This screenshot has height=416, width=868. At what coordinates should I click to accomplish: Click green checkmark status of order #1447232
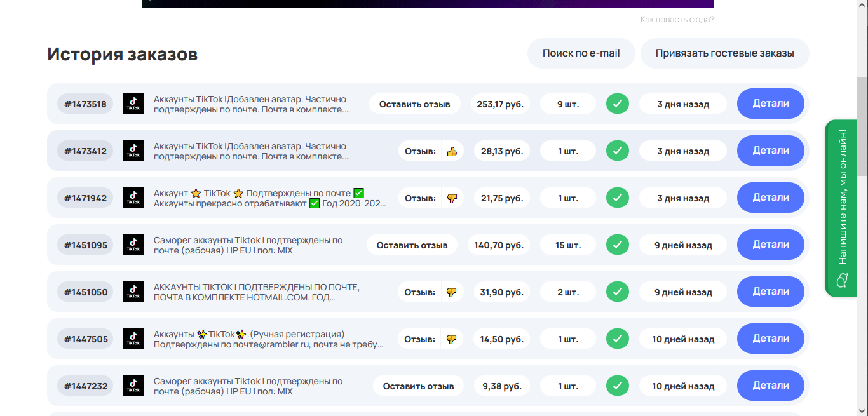point(617,386)
